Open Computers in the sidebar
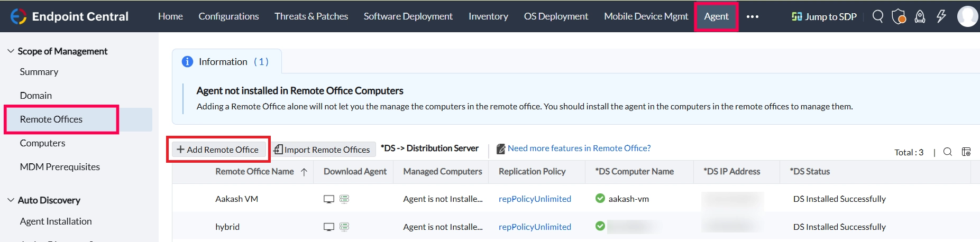Screen dimensions: 980x242 [43, 143]
